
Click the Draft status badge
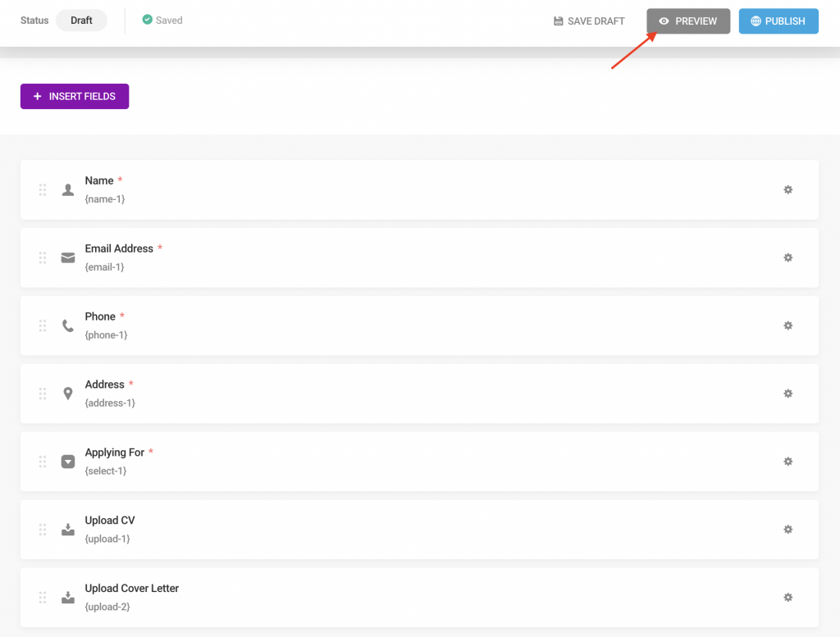(81, 20)
